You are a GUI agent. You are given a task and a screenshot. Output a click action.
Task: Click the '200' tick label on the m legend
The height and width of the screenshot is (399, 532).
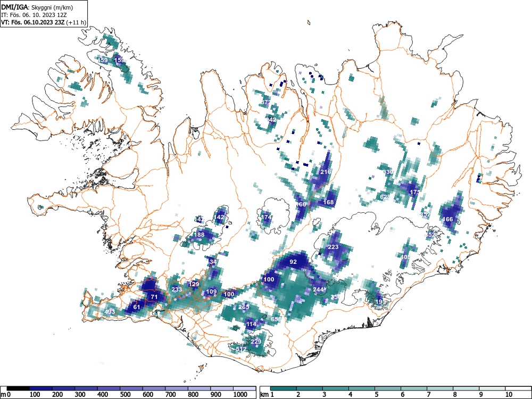[x=57, y=395]
